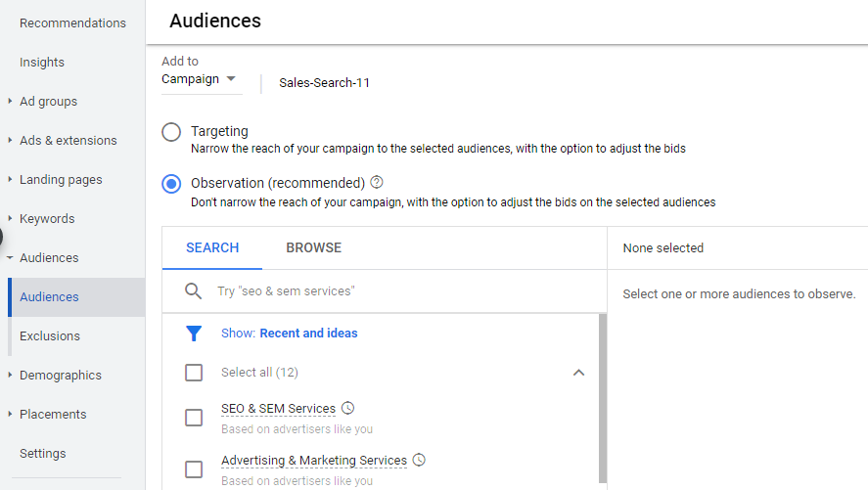Open the Add to Campaign dropdown

click(202, 79)
